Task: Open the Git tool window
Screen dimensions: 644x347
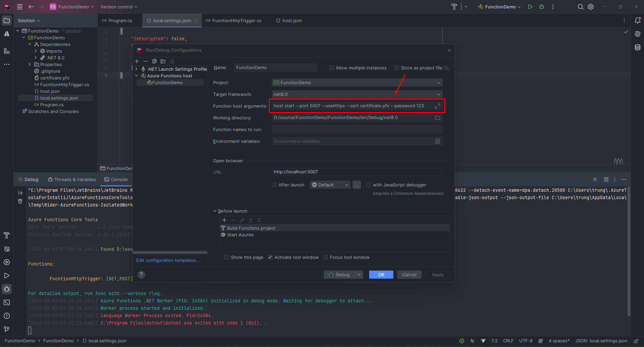Action: 7,329
